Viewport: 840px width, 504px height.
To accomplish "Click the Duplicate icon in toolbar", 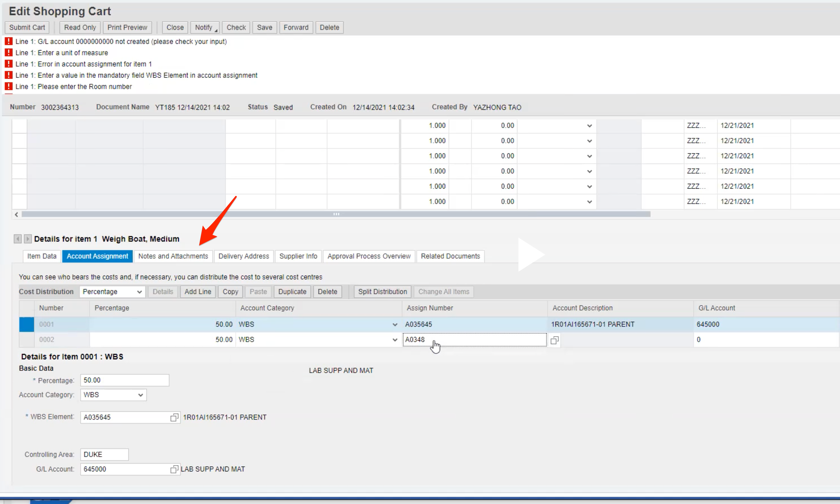I will click(292, 291).
